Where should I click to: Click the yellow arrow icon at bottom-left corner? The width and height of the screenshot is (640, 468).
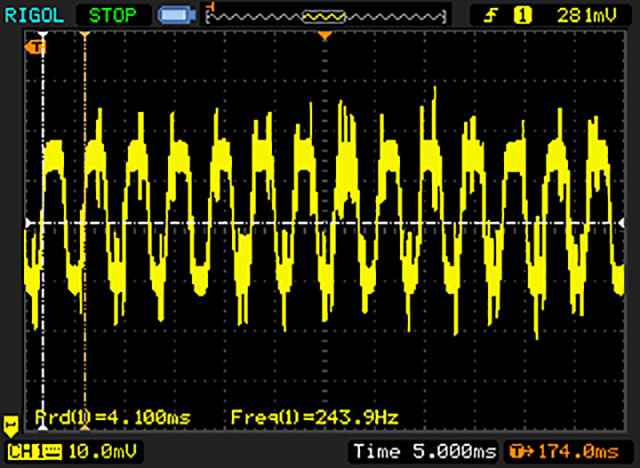[x=12, y=423]
